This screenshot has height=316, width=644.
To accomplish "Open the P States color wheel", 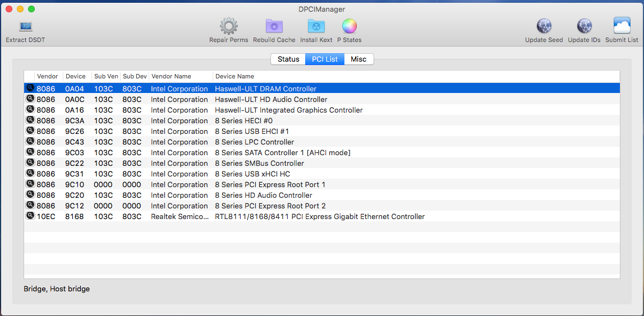I will point(349,27).
